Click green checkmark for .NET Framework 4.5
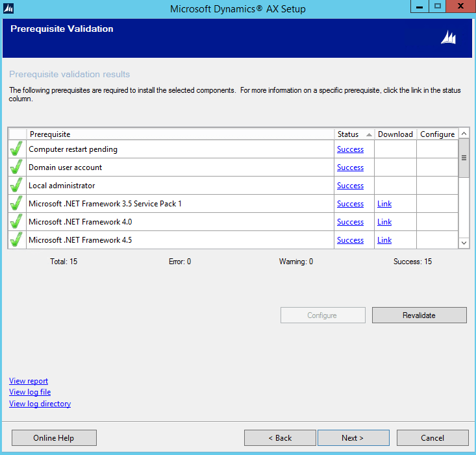This screenshot has width=476, height=455. click(x=16, y=240)
